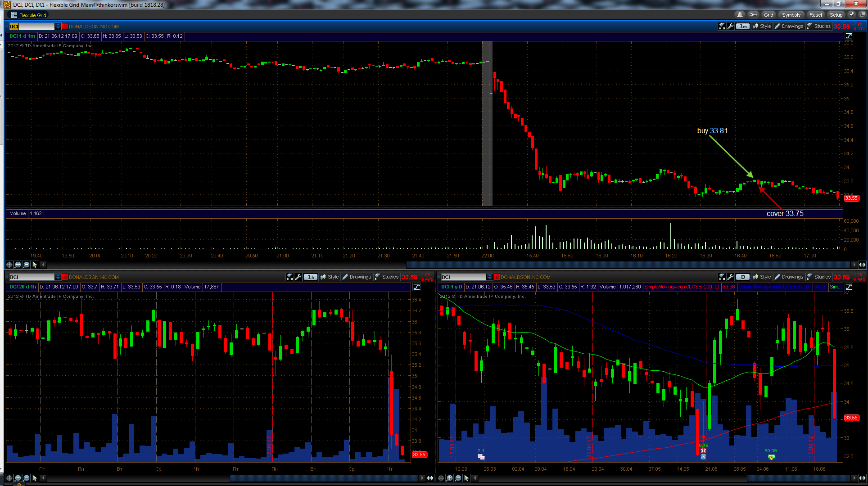Click the top chart horizontal scrollbar thumb
This screenshot has width=868, height=486.
pos(628,265)
